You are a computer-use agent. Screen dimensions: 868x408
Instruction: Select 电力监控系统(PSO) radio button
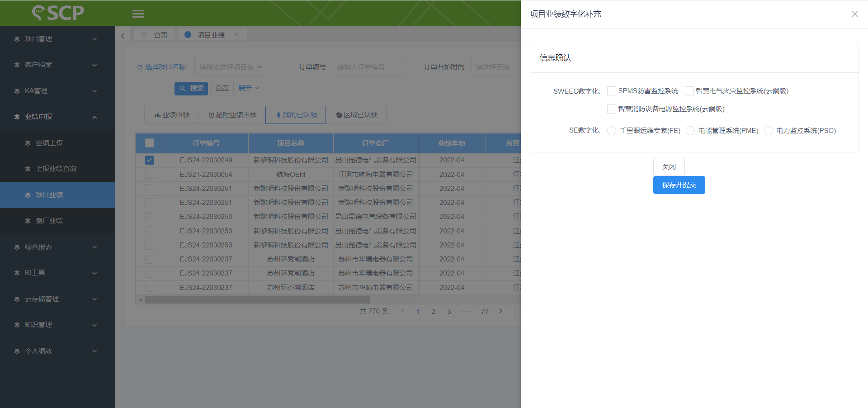[769, 131]
